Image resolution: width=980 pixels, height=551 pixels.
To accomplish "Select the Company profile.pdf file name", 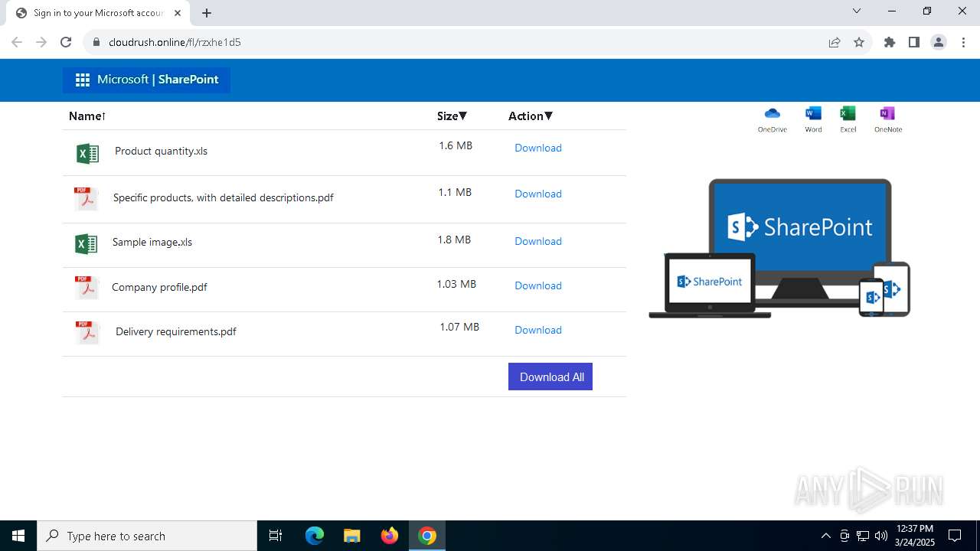I will (x=159, y=287).
